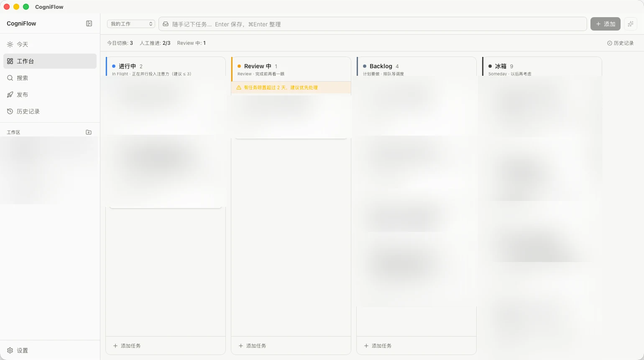Open 历史记录 in the left sidebar
Screen dimensions: 644x360
(x=50, y=111)
